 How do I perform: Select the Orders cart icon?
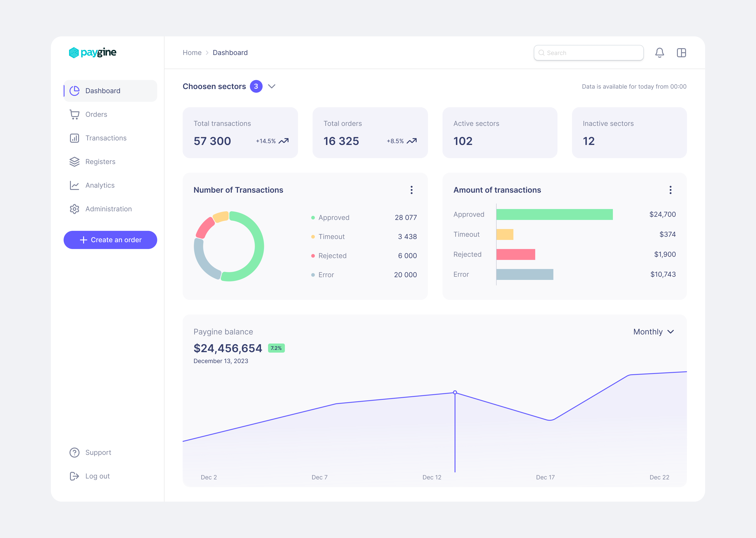click(x=74, y=114)
